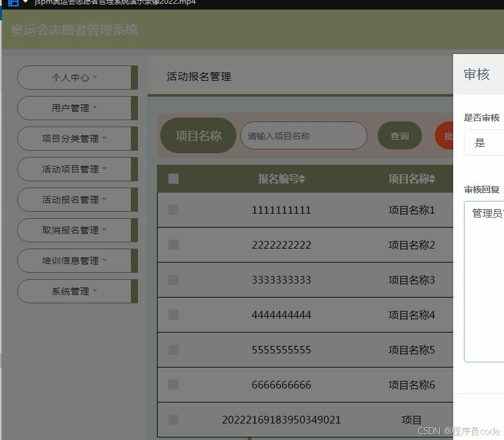504x440 pixels.
Task: Click inside the 审核回复 text area
Action: (484, 282)
